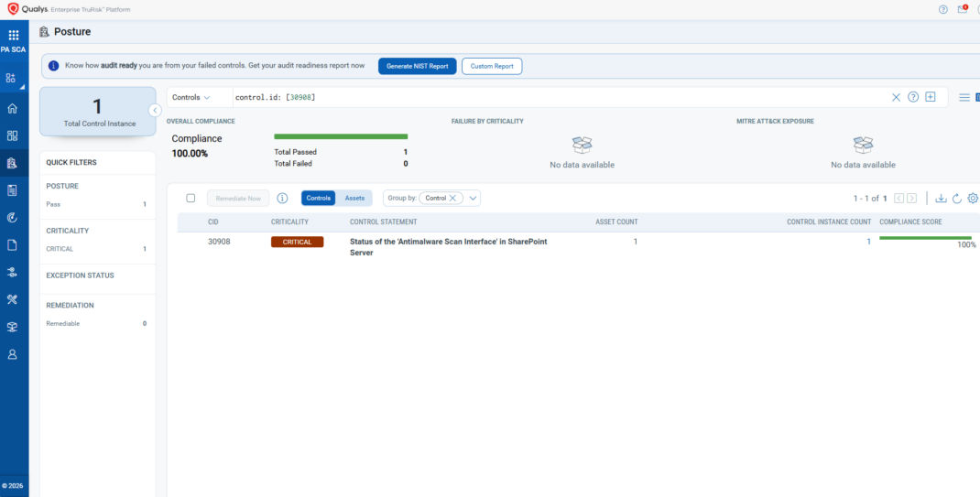The height and width of the screenshot is (497, 980).
Task: Switch the view toggle to Controls
Action: coord(318,198)
